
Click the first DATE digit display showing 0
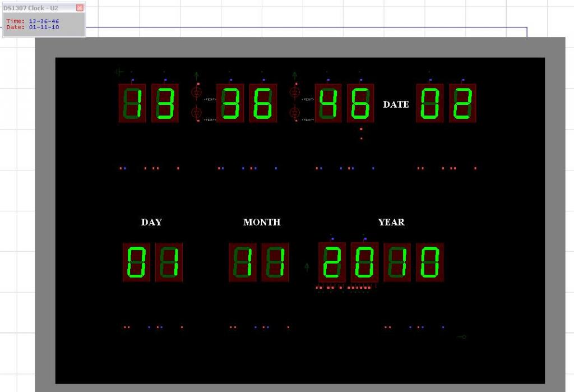click(430, 103)
